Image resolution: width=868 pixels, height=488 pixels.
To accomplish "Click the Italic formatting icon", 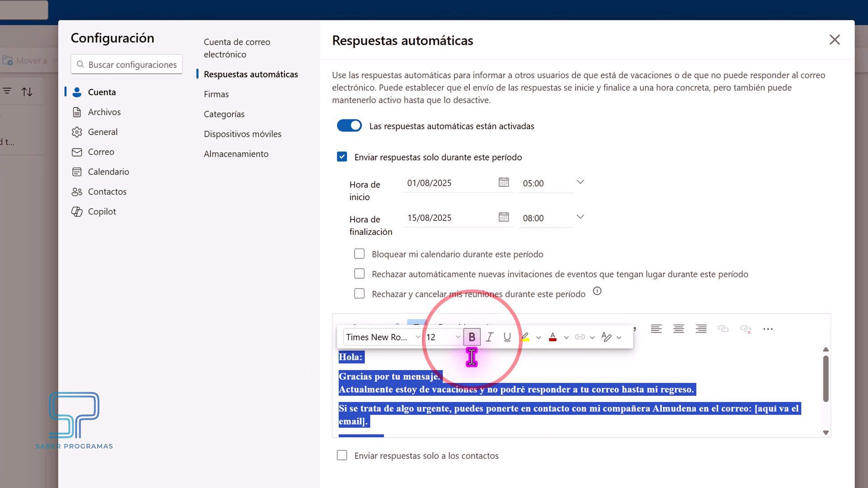I will (489, 337).
